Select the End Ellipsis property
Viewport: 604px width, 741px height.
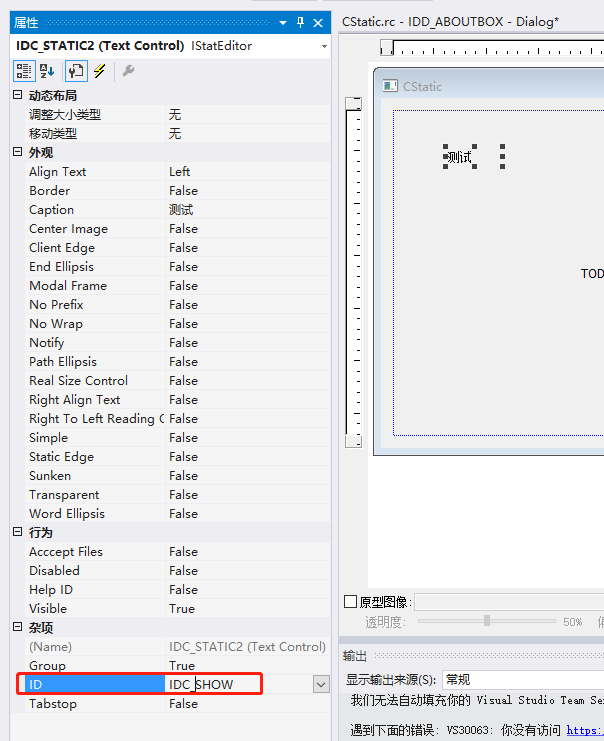pyautogui.click(x=178, y=267)
